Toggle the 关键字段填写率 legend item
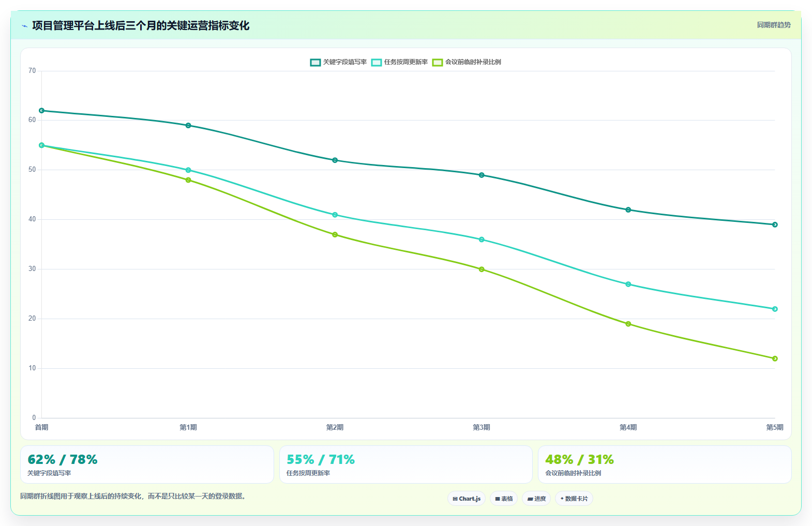The image size is (812, 526). click(x=338, y=62)
